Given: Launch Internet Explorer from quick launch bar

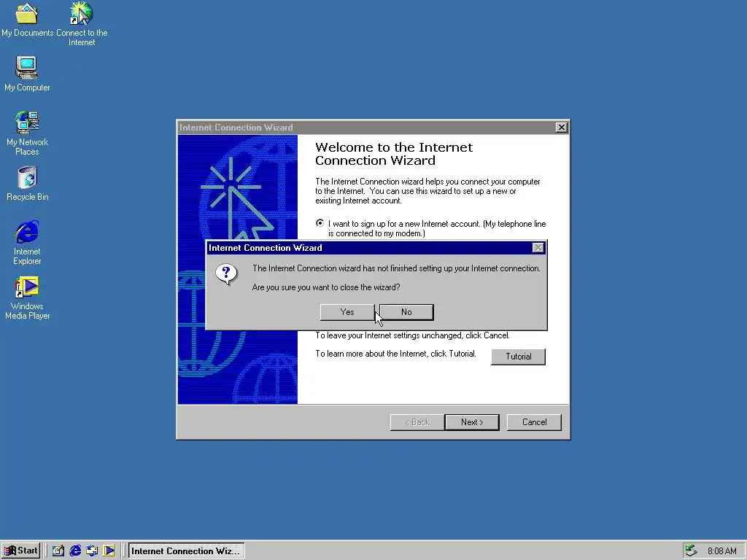Looking at the screenshot, I should (x=75, y=551).
